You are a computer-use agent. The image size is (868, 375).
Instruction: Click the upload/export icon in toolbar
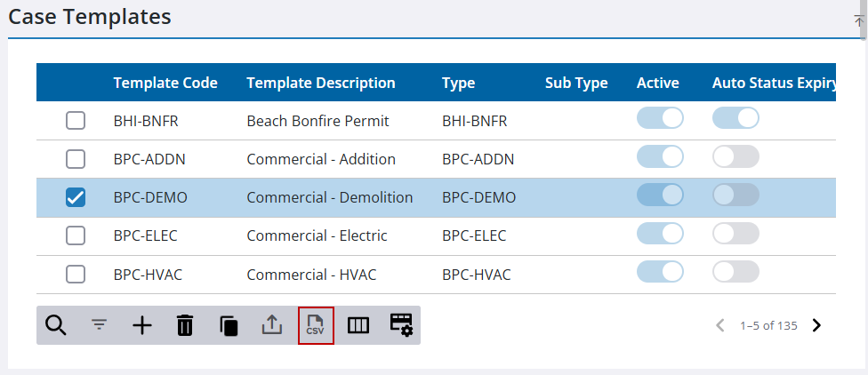point(271,325)
